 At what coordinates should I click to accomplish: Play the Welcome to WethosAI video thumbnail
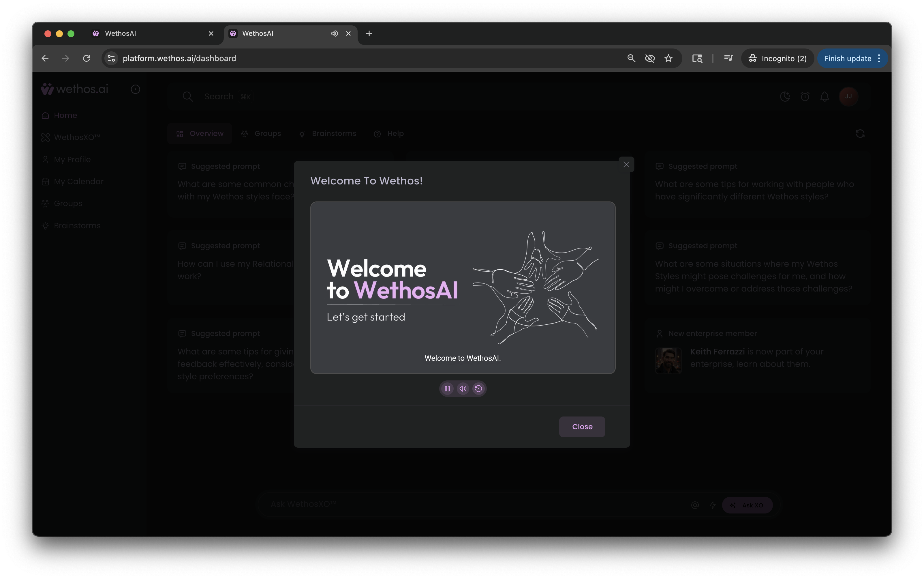463,287
